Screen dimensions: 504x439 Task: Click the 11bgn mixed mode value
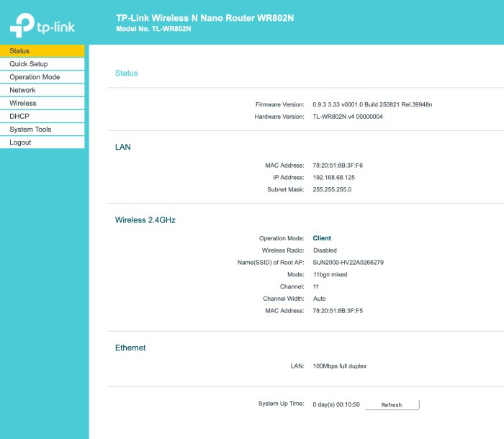(330, 274)
